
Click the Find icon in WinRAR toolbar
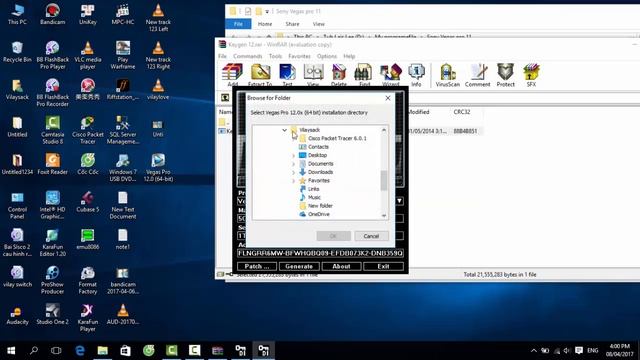tap(364, 75)
